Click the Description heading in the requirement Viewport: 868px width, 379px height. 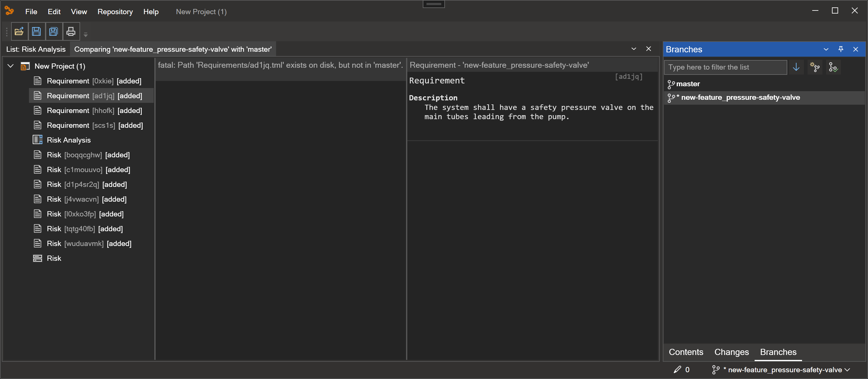(433, 98)
